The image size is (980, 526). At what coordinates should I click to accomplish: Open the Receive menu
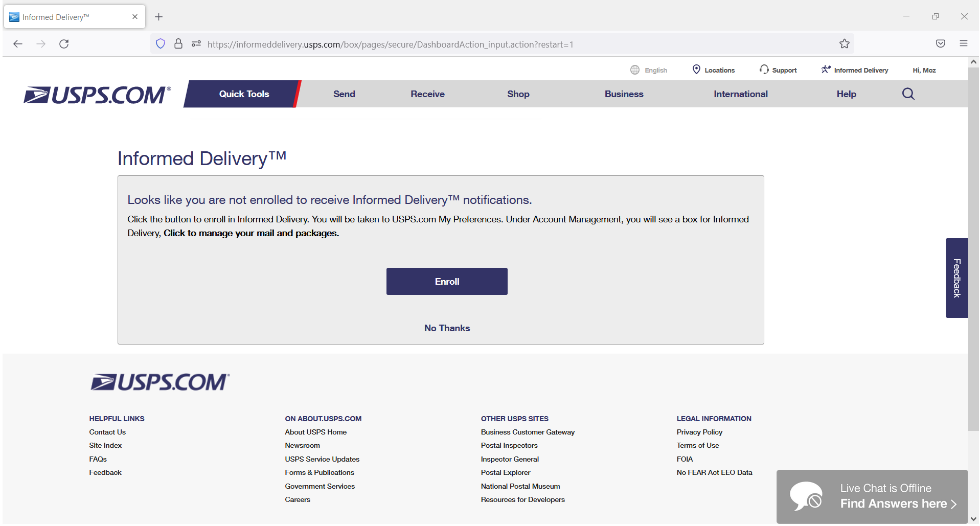[x=427, y=94]
